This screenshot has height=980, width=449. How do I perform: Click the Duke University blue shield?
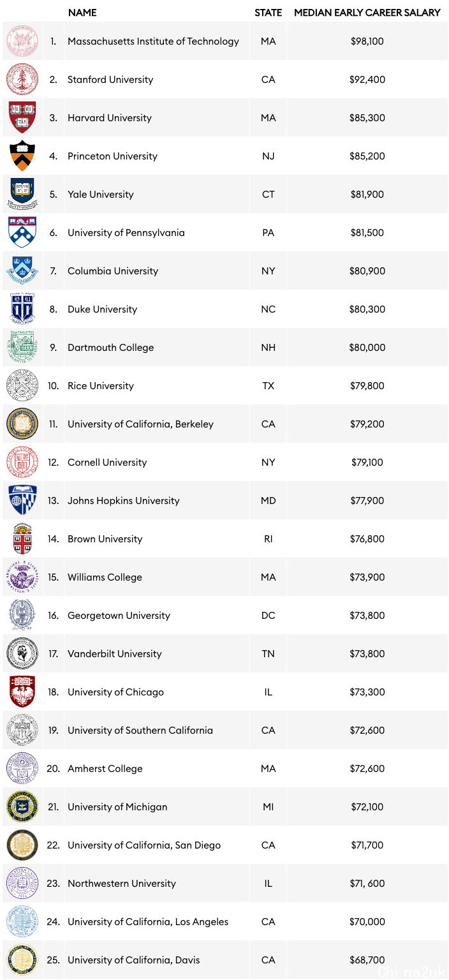tap(22, 309)
